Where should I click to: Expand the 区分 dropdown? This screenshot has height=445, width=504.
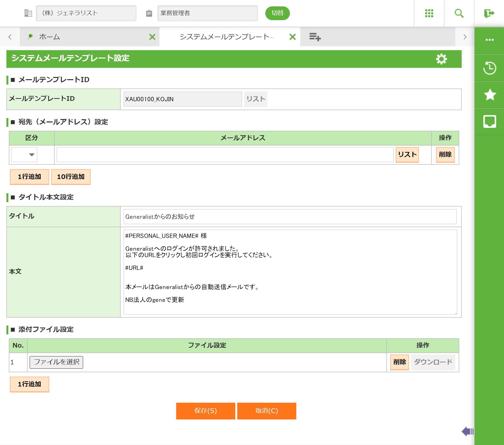coord(24,154)
